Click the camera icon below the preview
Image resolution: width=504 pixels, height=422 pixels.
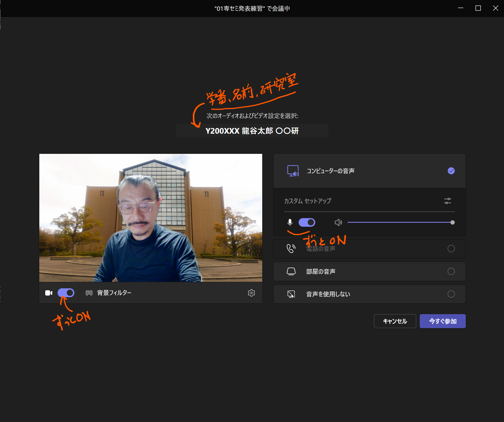point(49,293)
